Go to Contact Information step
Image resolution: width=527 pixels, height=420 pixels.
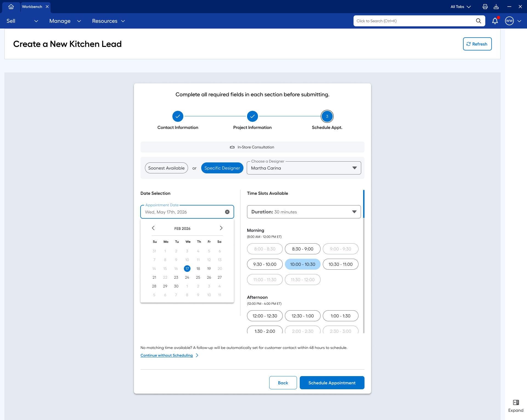[x=178, y=116]
